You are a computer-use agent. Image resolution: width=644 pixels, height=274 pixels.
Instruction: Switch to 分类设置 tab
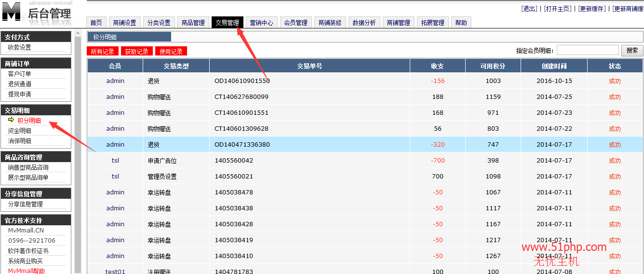click(x=159, y=23)
